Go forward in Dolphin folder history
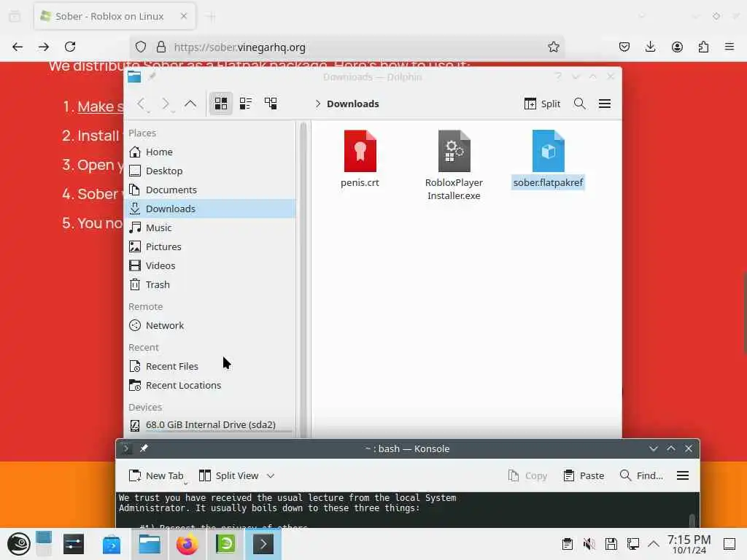 (166, 104)
